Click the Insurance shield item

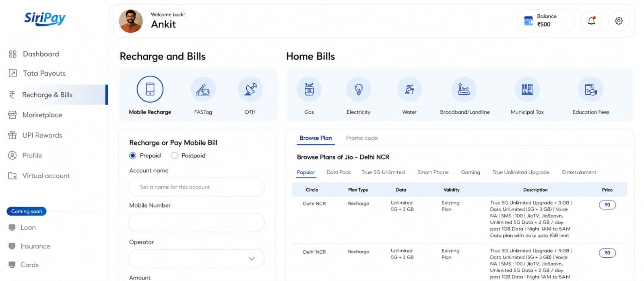click(x=29, y=246)
